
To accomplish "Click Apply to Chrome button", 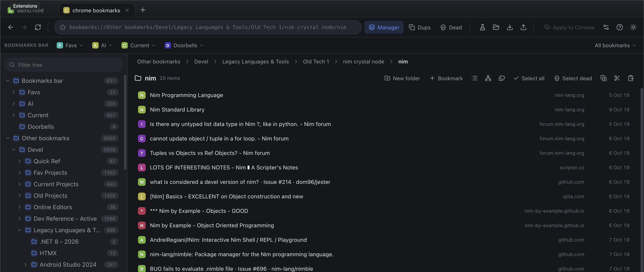I will pyautogui.click(x=569, y=27).
